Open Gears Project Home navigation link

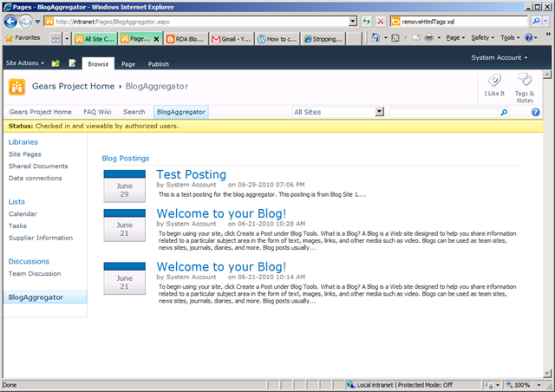tap(41, 112)
